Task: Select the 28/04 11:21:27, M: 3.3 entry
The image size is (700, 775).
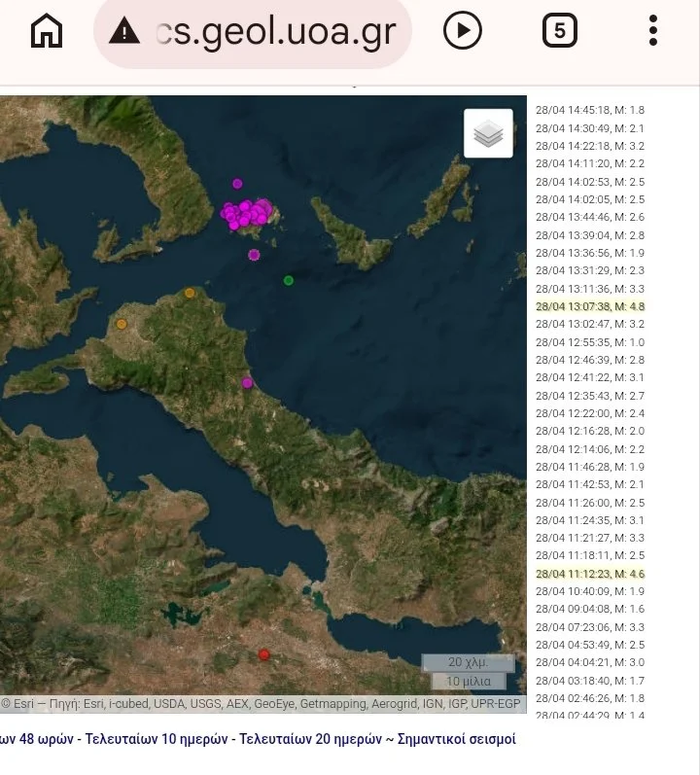Action: click(x=590, y=538)
